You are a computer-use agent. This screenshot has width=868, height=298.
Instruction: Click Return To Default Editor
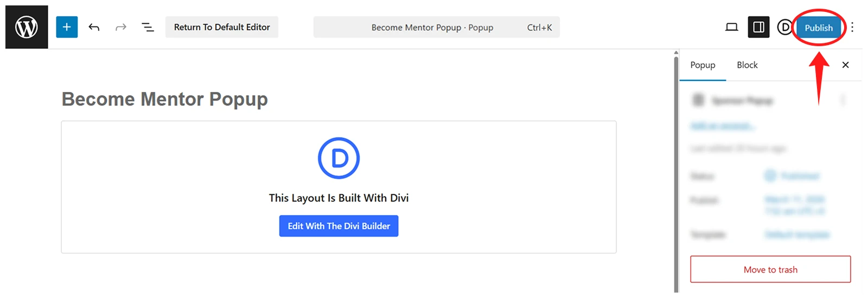(221, 27)
